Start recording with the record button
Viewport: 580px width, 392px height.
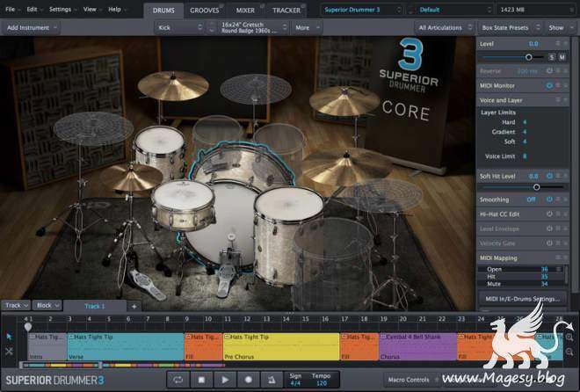[x=248, y=380]
